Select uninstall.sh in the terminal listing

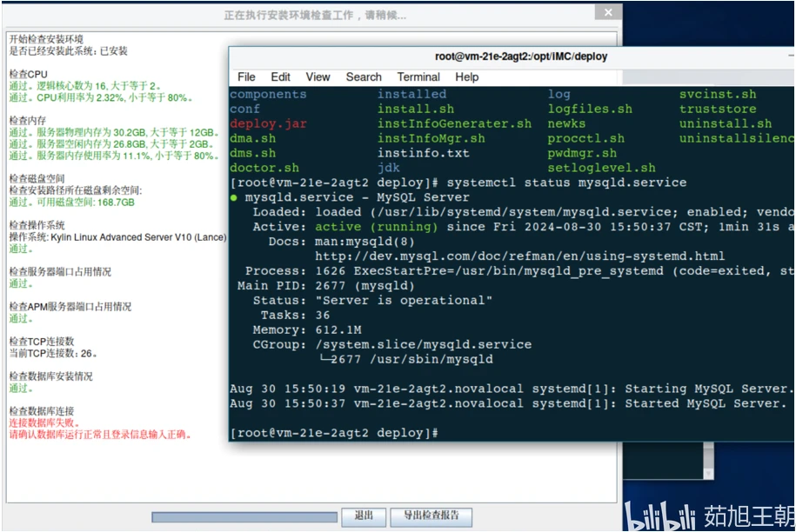tap(726, 123)
